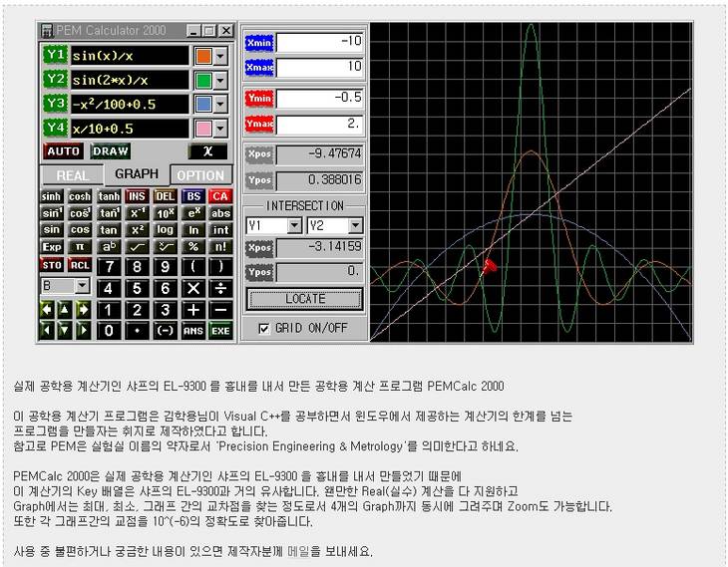Click the ln natural log key
The width and height of the screenshot is (728, 567).
point(193,229)
